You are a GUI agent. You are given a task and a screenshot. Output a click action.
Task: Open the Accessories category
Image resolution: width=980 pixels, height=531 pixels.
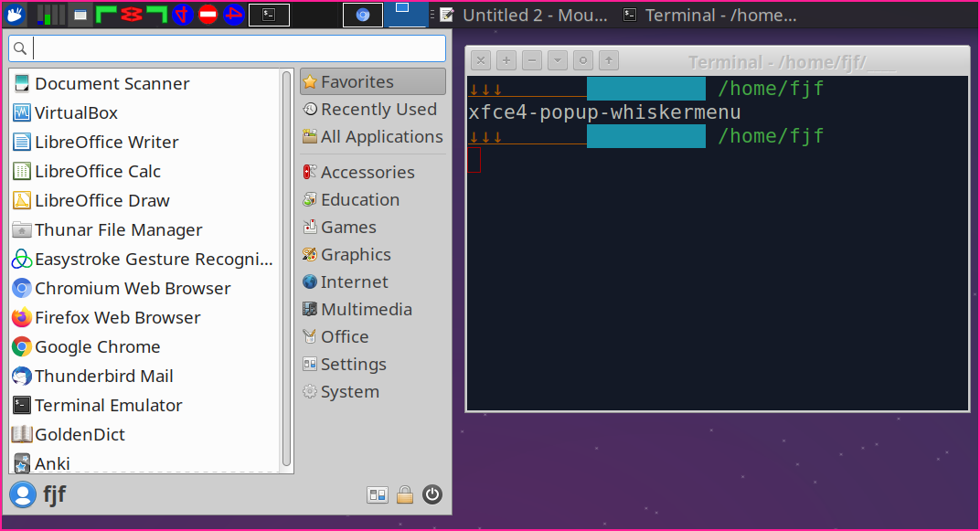[372, 173]
